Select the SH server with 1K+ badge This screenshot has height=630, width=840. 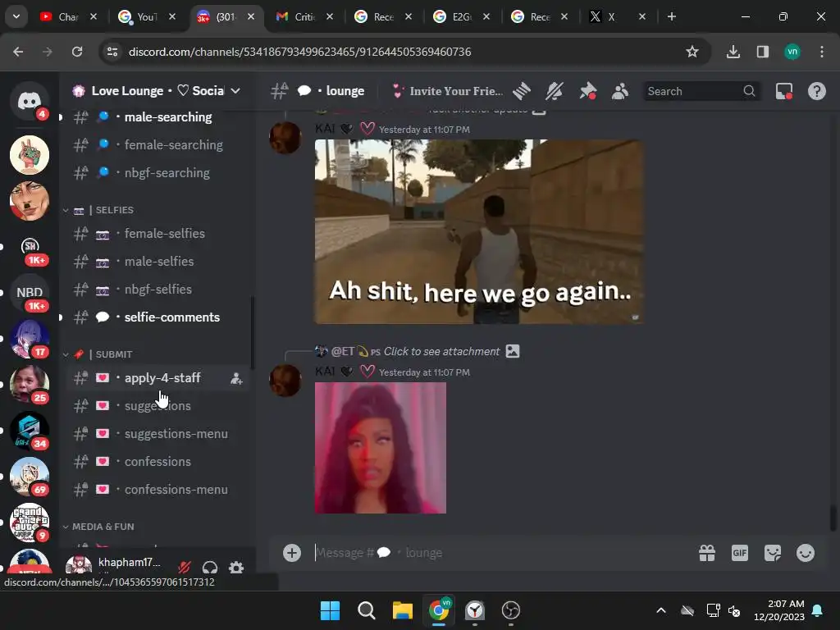[x=30, y=247]
